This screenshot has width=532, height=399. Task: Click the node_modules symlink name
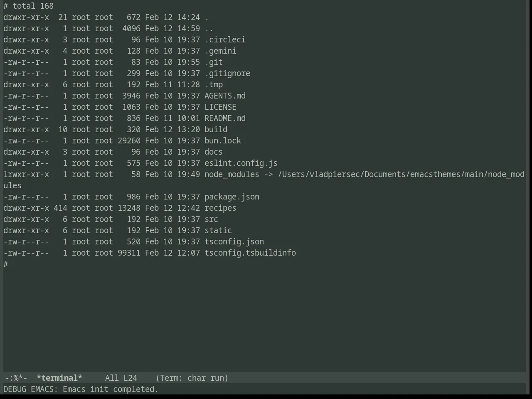[x=232, y=174]
